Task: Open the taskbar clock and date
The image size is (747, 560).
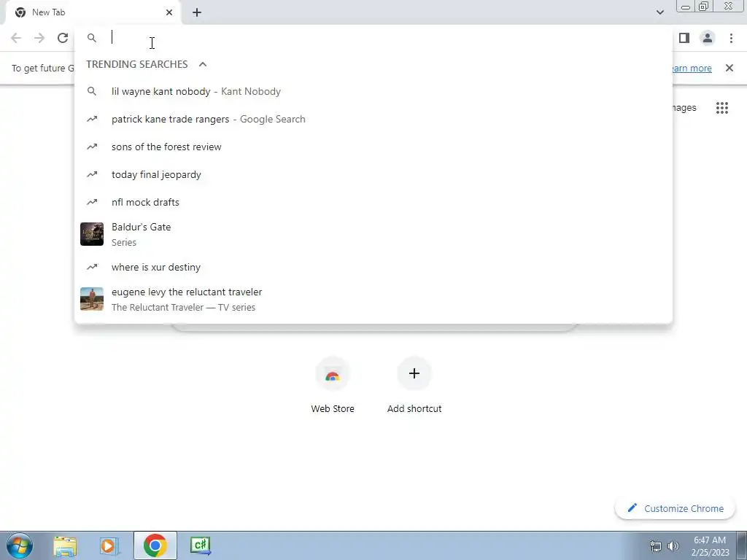Action: coord(710,546)
